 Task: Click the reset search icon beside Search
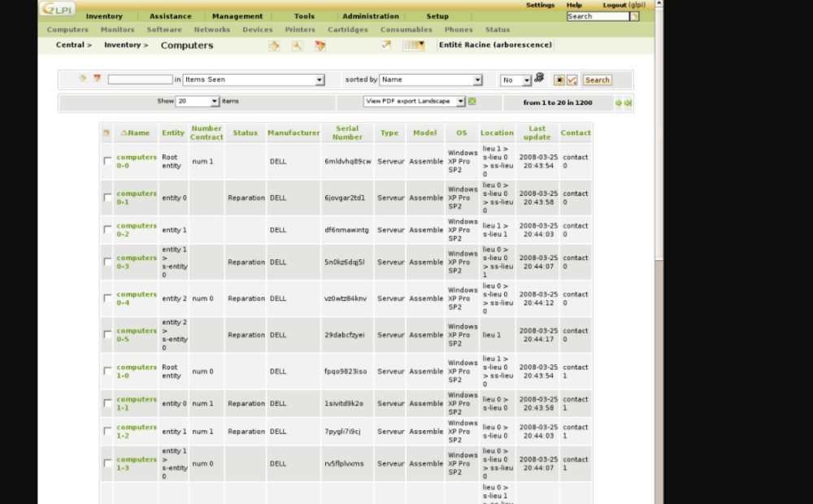[x=559, y=80]
